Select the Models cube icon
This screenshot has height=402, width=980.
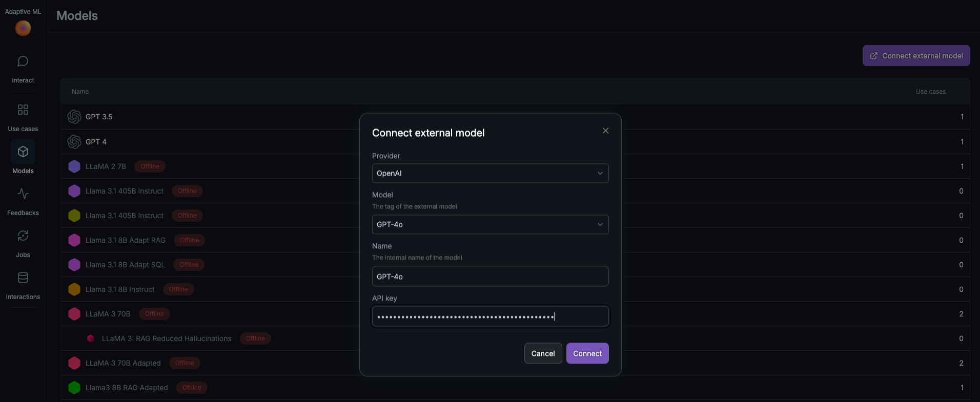tap(23, 152)
